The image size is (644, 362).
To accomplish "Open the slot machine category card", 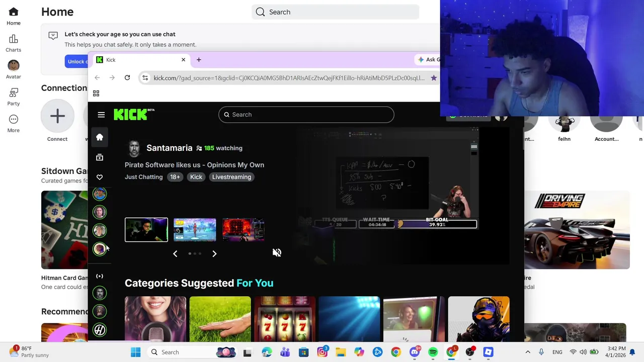I will pos(285,319).
